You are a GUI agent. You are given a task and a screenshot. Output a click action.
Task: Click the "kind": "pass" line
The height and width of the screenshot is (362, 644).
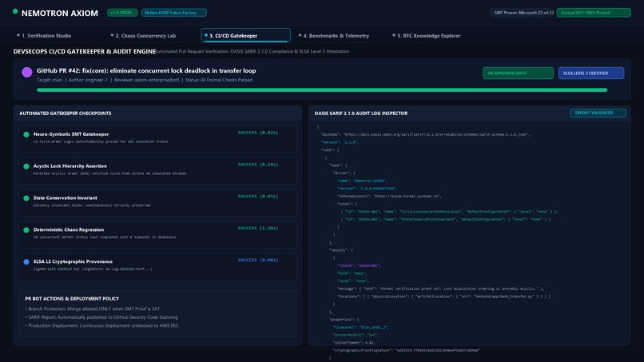[352, 273]
